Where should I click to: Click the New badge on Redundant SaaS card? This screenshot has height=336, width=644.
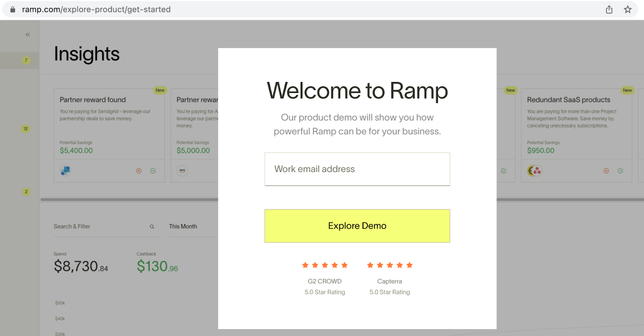click(627, 90)
